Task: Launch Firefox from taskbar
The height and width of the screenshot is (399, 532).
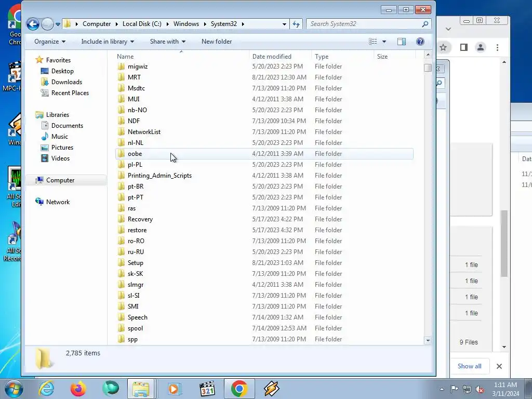Action: pos(78,389)
